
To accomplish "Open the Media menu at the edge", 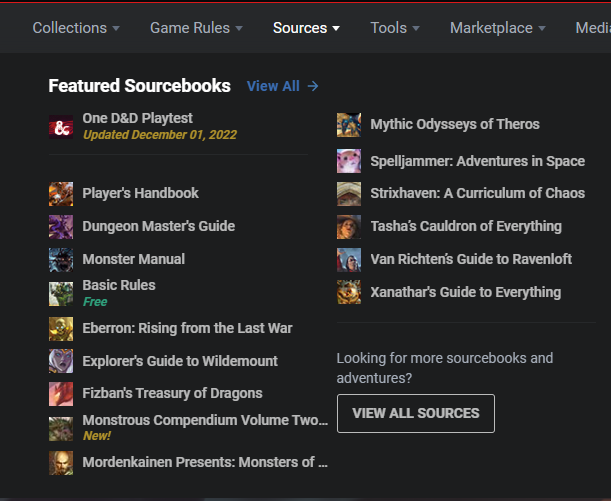I will tap(593, 28).
